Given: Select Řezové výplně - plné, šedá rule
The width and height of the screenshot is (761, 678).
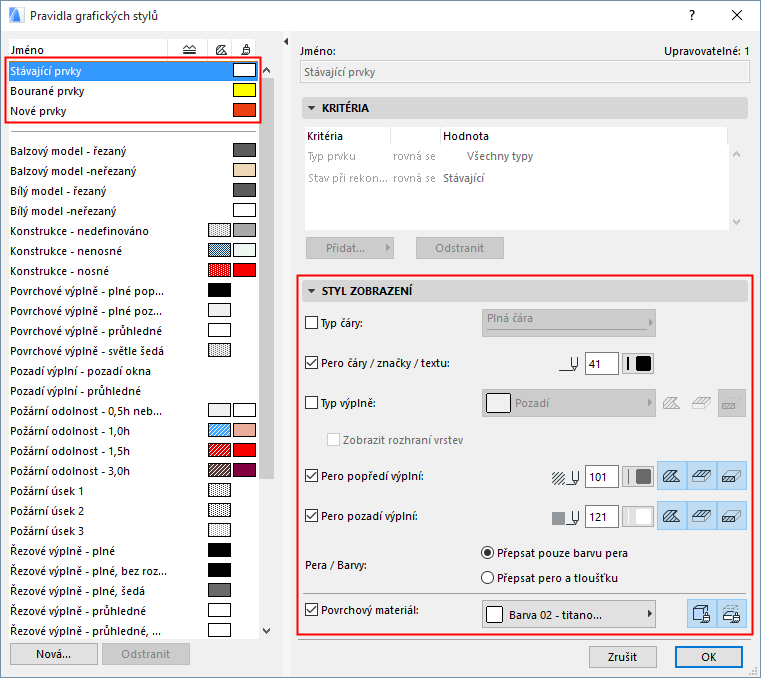Looking at the screenshot, I should pos(133,591).
